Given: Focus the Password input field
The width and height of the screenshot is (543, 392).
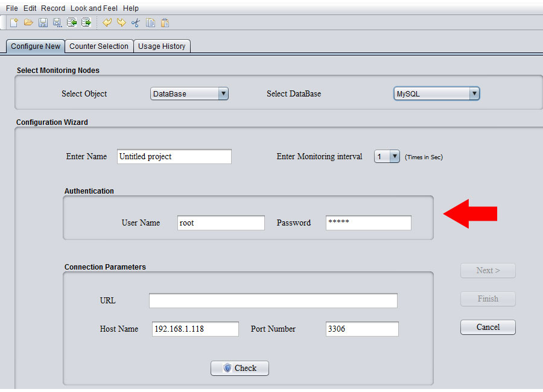Looking at the screenshot, I should point(368,223).
